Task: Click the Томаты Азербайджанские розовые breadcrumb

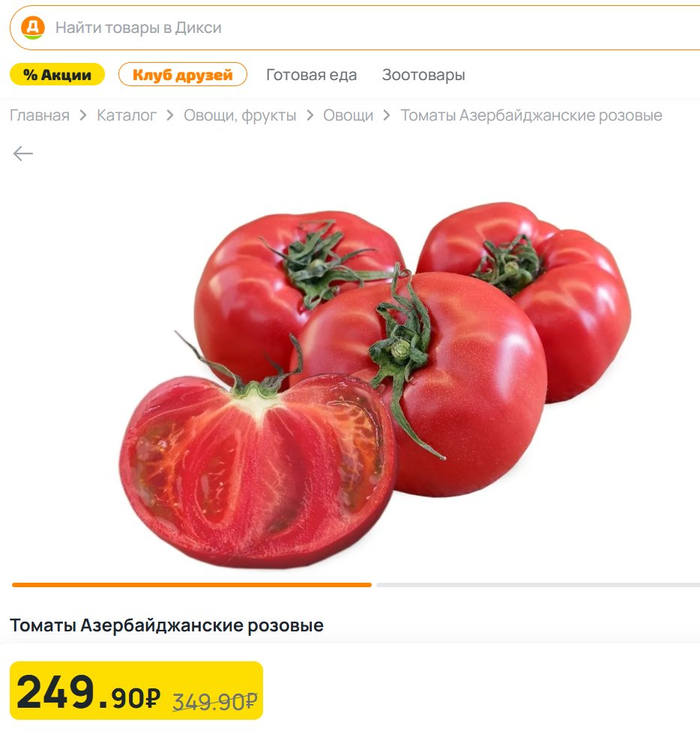Action: click(531, 115)
